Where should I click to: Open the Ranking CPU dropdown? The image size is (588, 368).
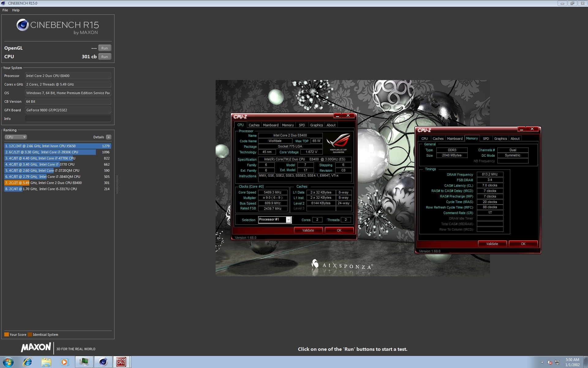(x=16, y=137)
